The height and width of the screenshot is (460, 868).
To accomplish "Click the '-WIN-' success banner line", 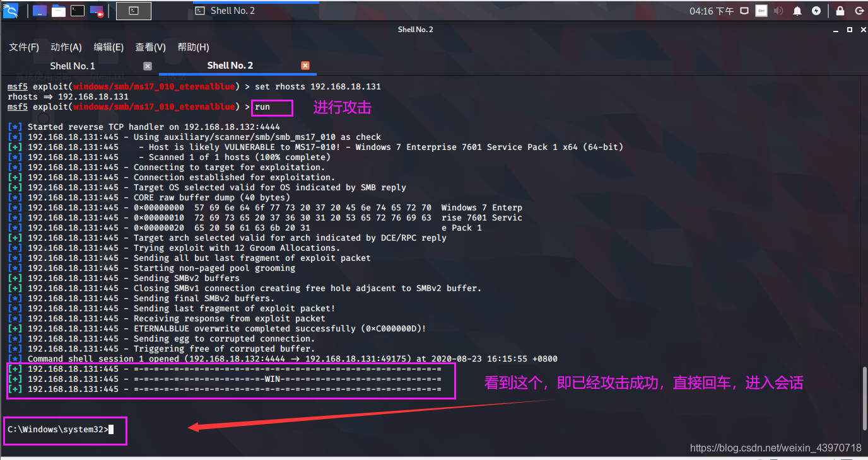I will coord(288,379).
